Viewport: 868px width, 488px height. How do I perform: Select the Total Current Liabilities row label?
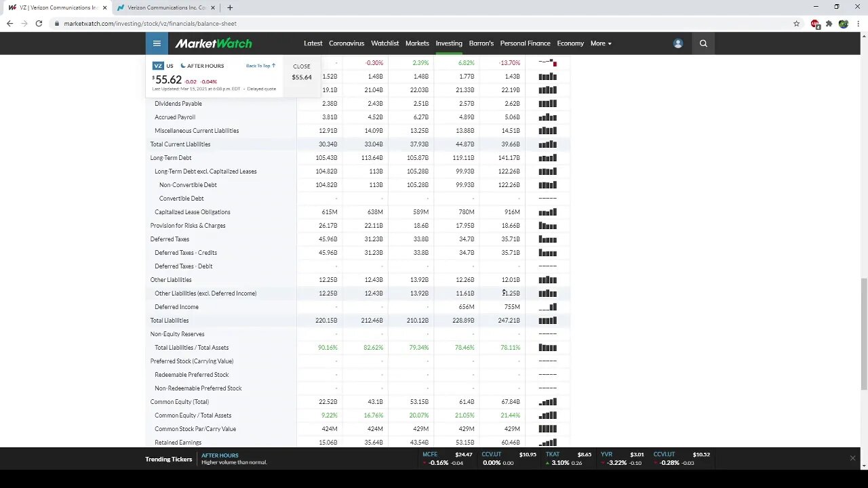coord(180,144)
